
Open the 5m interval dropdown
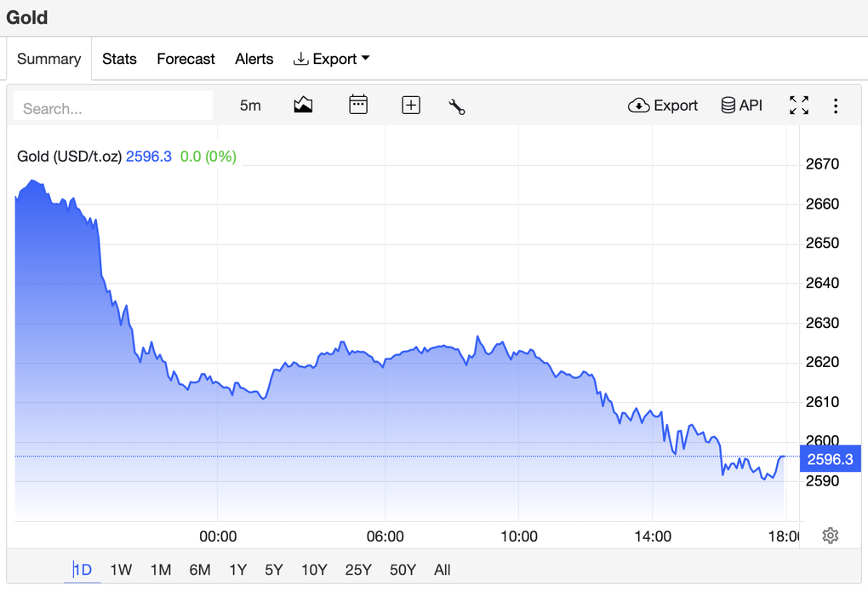point(249,105)
